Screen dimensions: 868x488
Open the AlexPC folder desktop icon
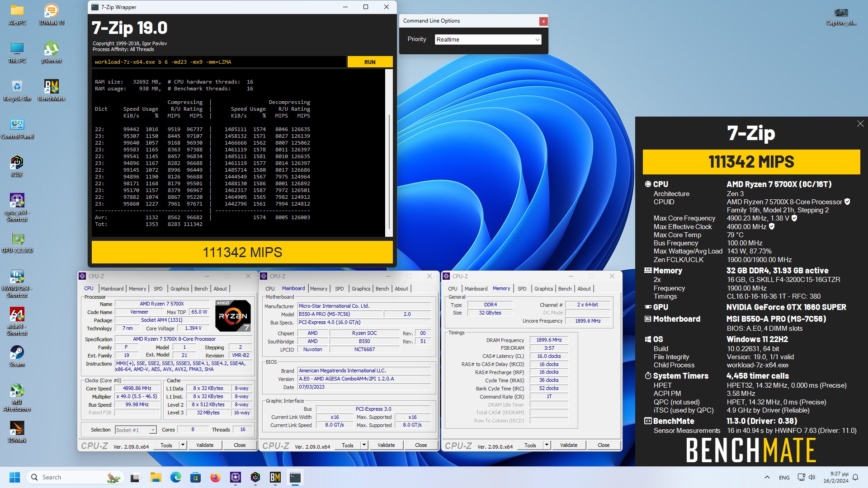click(x=17, y=14)
